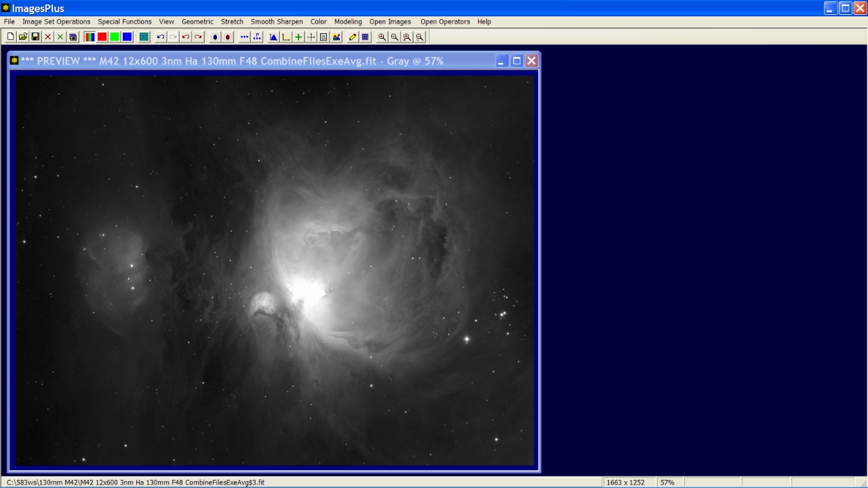Zoom out with the minus magnifier

pos(395,37)
